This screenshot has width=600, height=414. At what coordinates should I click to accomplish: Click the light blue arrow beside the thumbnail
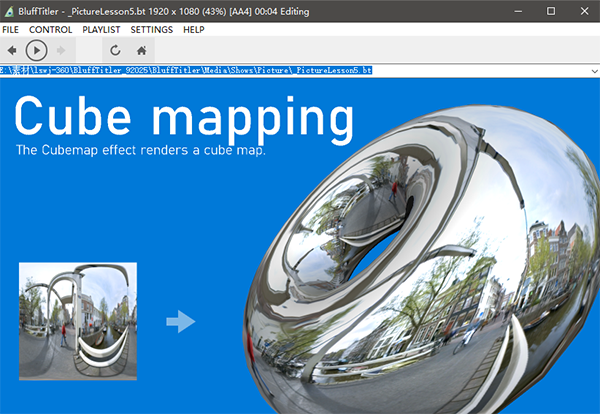[x=181, y=321]
